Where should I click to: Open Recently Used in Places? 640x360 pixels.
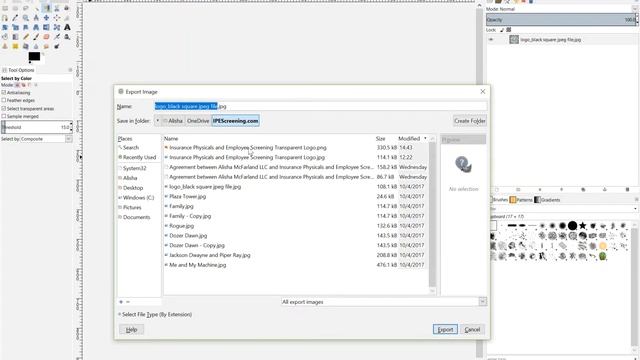click(x=137, y=157)
